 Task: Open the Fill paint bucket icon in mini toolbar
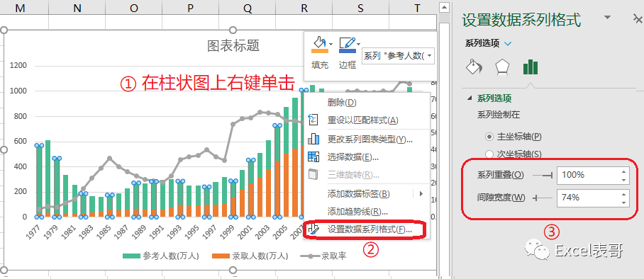coord(320,45)
